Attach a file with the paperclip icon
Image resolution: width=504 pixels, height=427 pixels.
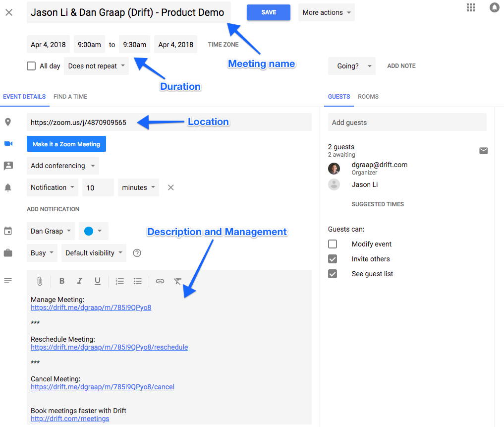tap(40, 281)
